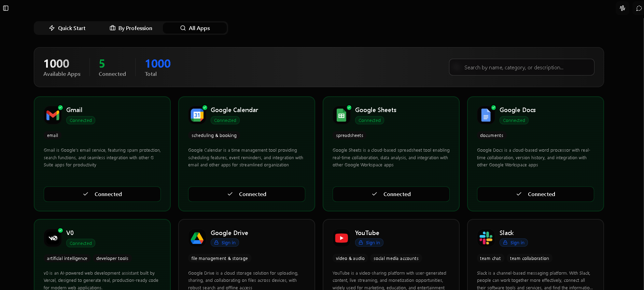
Task: Click the Google Drive card title
Action: (229, 233)
